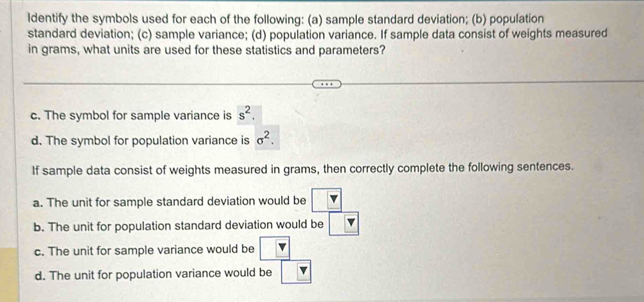644x302 pixels.
Task: Open the sample variance unit dropdown
Action: coord(275,248)
